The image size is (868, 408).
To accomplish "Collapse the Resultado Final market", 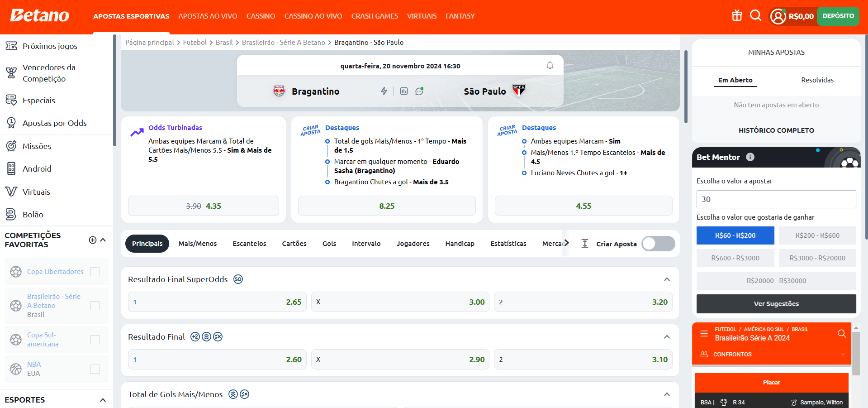I will click(x=667, y=337).
